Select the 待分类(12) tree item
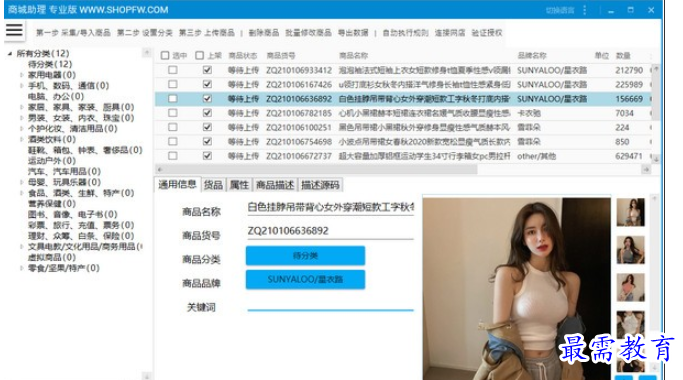The height and width of the screenshot is (380, 683). [50, 64]
